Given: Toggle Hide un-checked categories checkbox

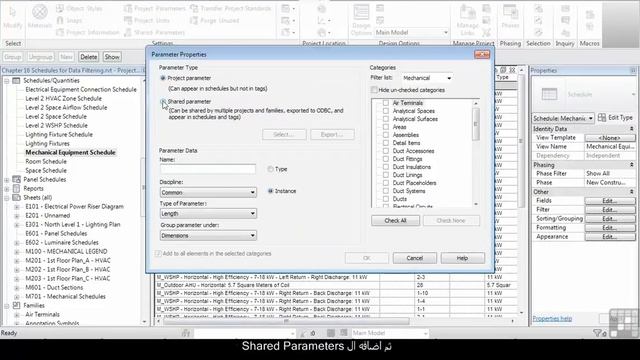Looking at the screenshot, I should (374, 90).
